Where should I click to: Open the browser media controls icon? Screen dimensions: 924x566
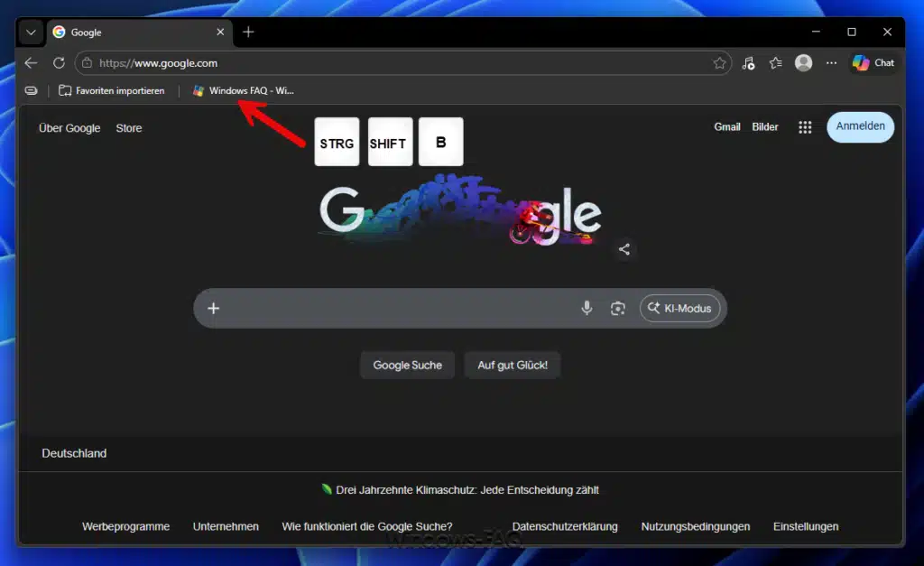(x=747, y=63)
